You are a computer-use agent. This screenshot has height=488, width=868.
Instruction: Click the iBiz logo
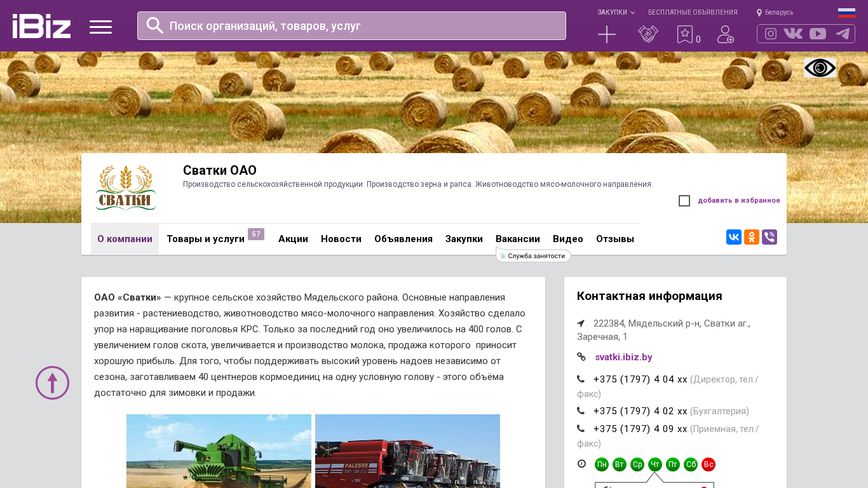[41, 26]
